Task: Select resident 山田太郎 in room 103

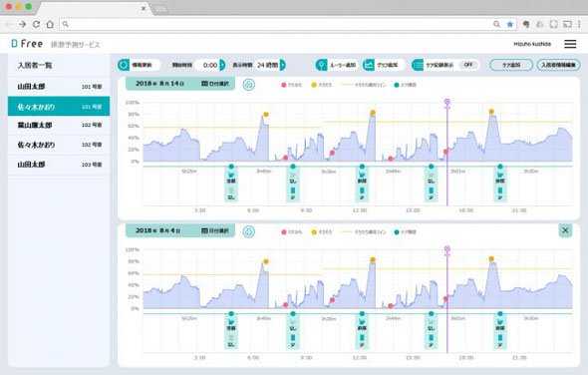Action: click(59, 165)
